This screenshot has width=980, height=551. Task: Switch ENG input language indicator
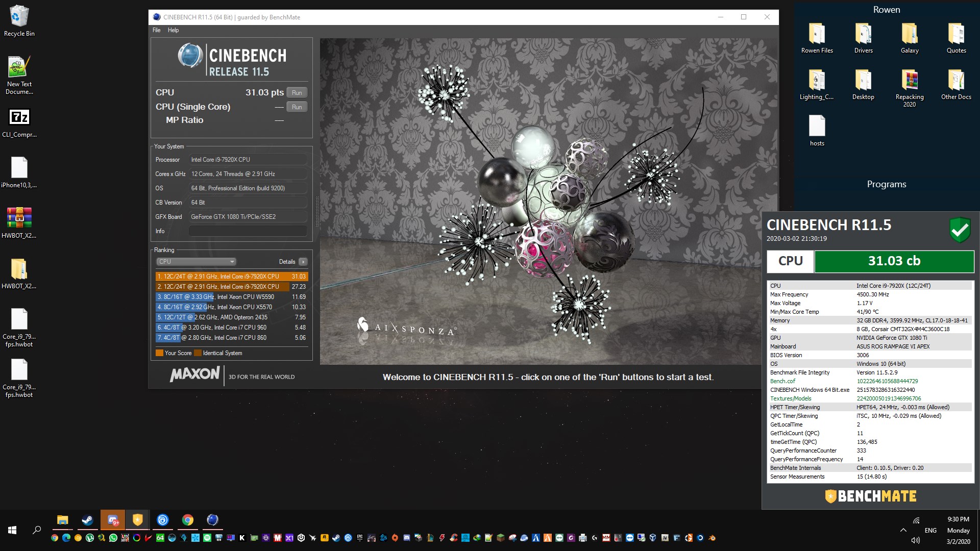pyautogui.click(x=930, y=530)
